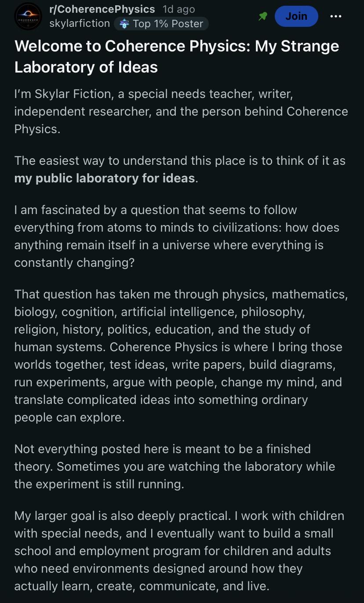Join the CoherencePhysics community

pyautogui.click(x=296, y=16)
